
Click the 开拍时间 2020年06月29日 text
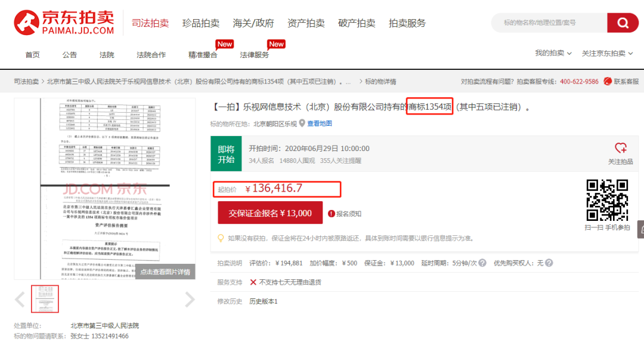pos(309,149)
